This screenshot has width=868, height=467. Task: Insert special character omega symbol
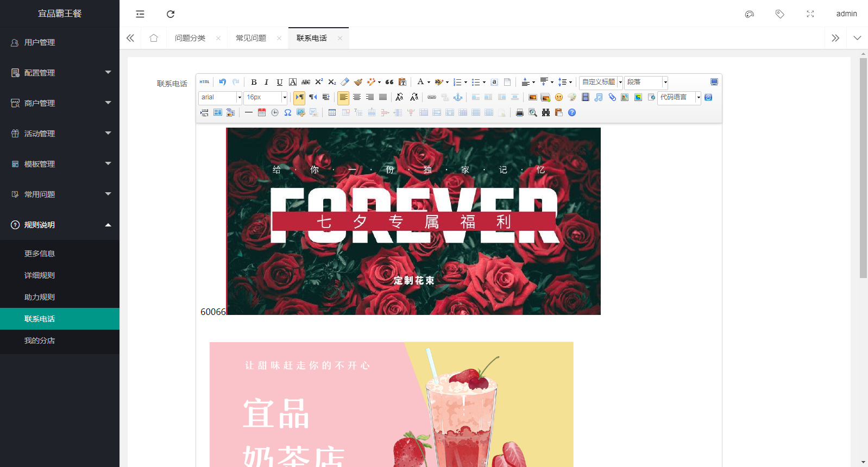[288, 112]
